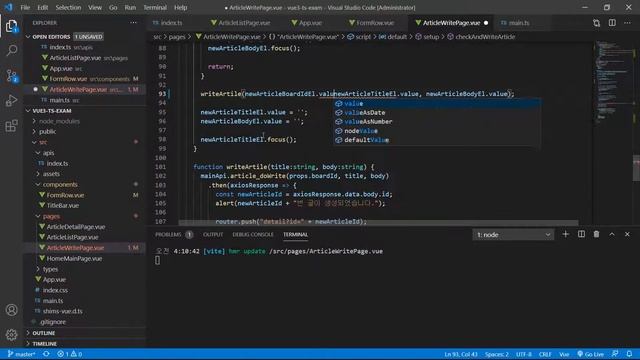This screenshot has width=640, height=360.
Task: Open the Extensions view
Action: click(x=11, y=125)
